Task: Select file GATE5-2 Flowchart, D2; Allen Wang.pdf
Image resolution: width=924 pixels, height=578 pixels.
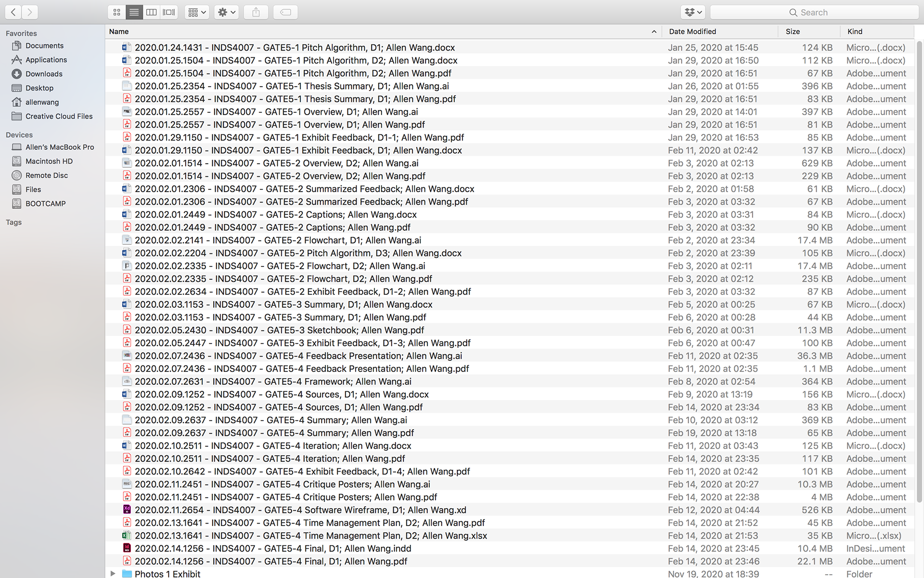Action: (x=283, y=278)
